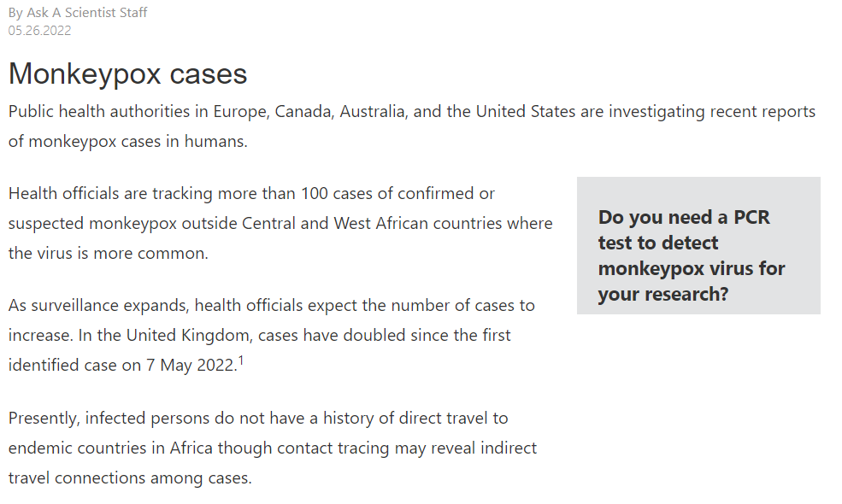Click the phrase 'your research?' in the callout
This screenshot has width=842, height=504.
click(662, 294)
